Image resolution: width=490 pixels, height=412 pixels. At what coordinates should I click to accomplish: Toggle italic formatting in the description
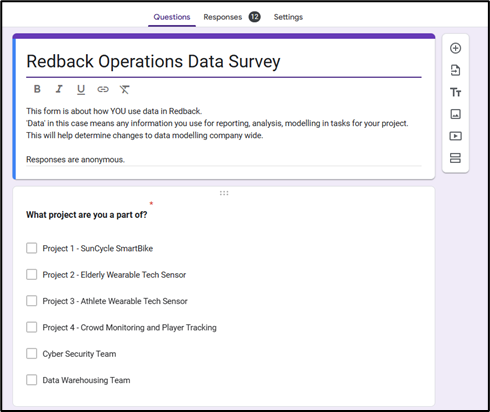pos(59,89)
